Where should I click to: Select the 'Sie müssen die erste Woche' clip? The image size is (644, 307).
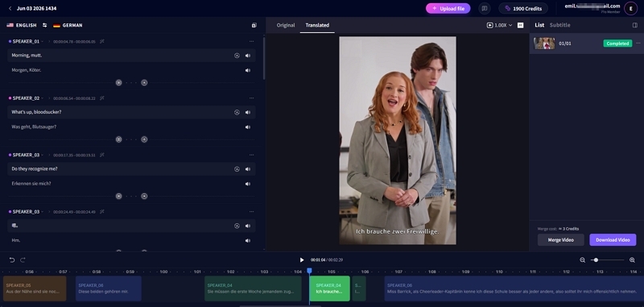(x=253, y=288)
